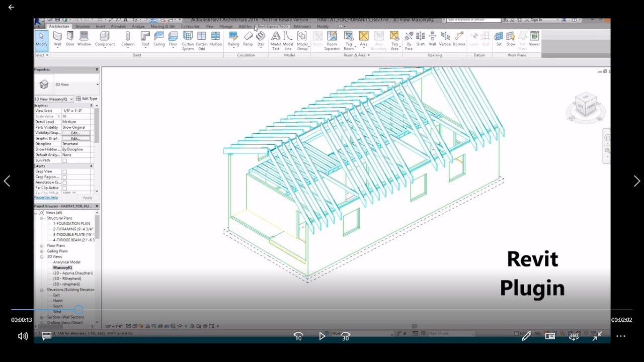Open the Revit Express Tools tab
The height and width of the screenshot is (362, 644).
point(273,26)
